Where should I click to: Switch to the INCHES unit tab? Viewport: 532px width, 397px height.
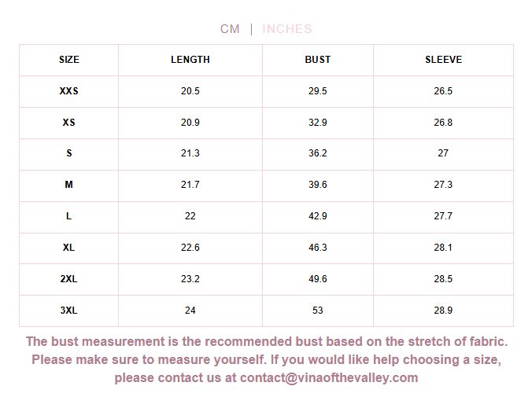pos(287,29)
